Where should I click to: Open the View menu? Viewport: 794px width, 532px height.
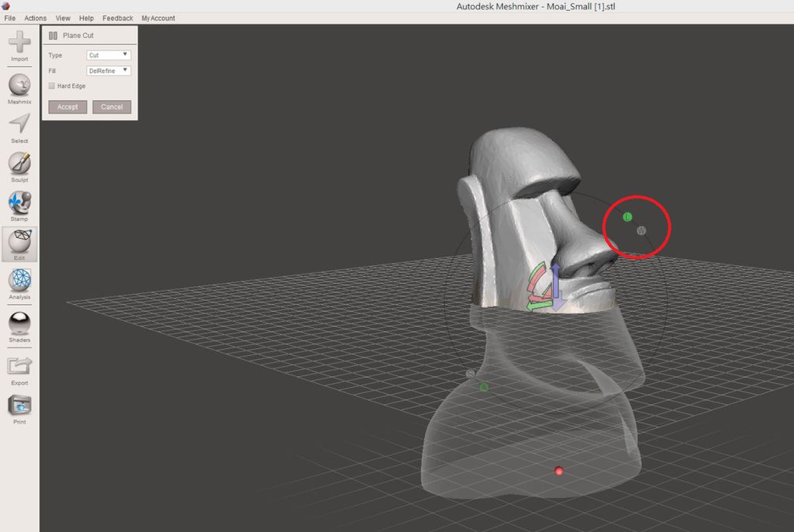tap(63, 18)
